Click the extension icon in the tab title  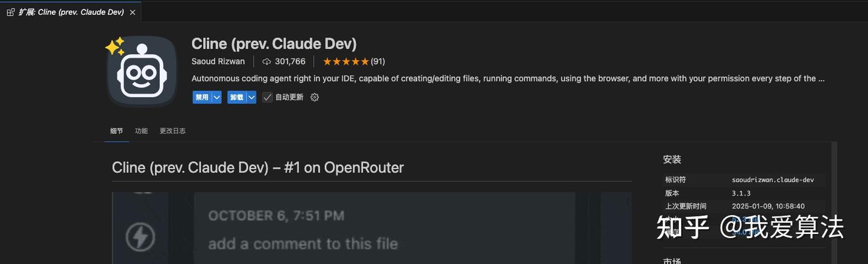click(11, 12)
